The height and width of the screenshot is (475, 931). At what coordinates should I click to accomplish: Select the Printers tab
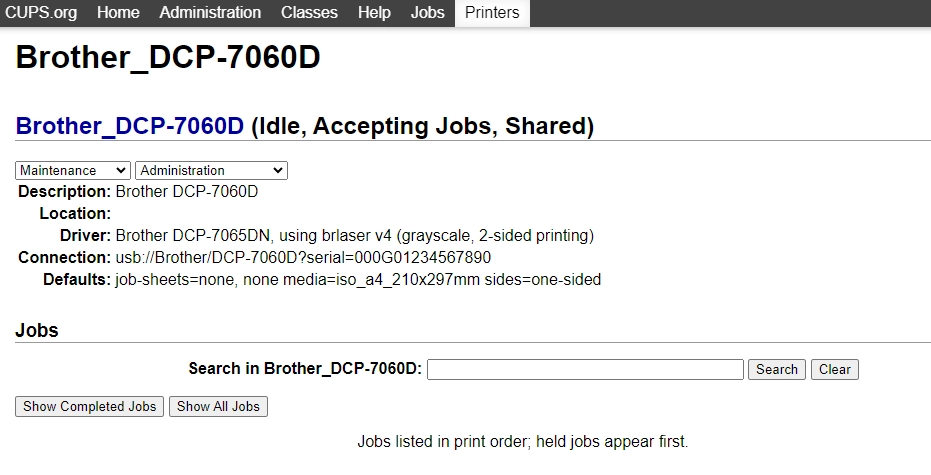point(492,13)
